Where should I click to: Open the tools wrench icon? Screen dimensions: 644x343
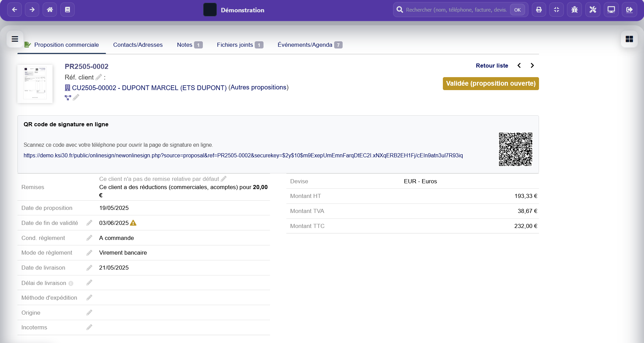(x=593, y=10)
